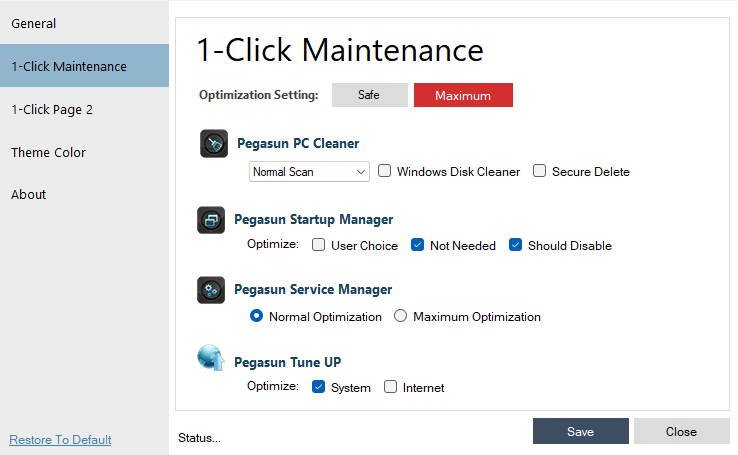Select the Maximum Optimization radio button

pyautogui.click(x=401, y=317)
